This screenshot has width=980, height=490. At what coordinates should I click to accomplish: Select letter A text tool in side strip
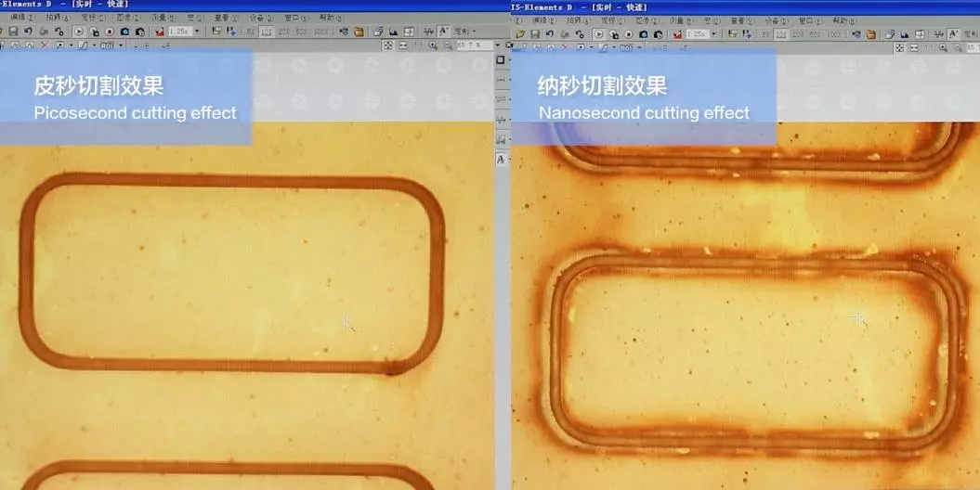pyautogui.click(x=501, y=160)
